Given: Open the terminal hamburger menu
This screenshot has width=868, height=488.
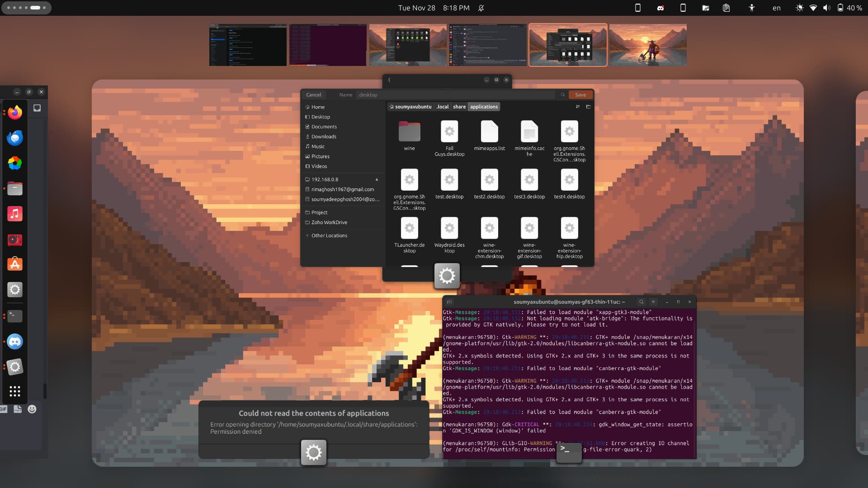Looking at the screenshot, I should [x=653, y=302].
